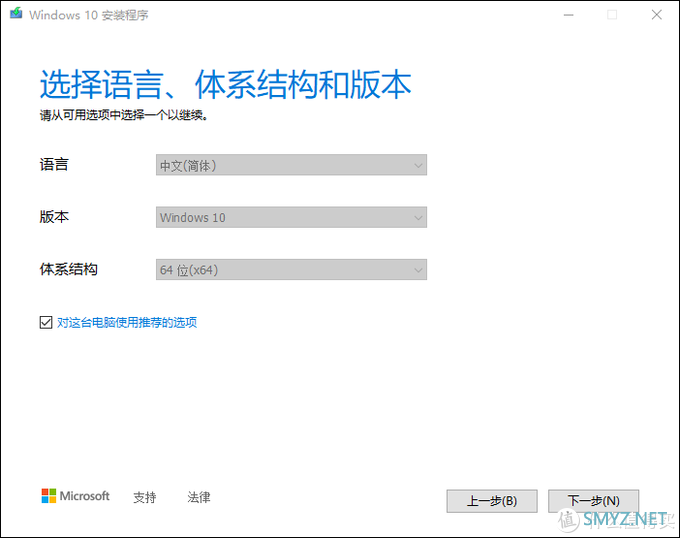Click the 选择语言、体系结构和版本 heading

pos(226,84)
